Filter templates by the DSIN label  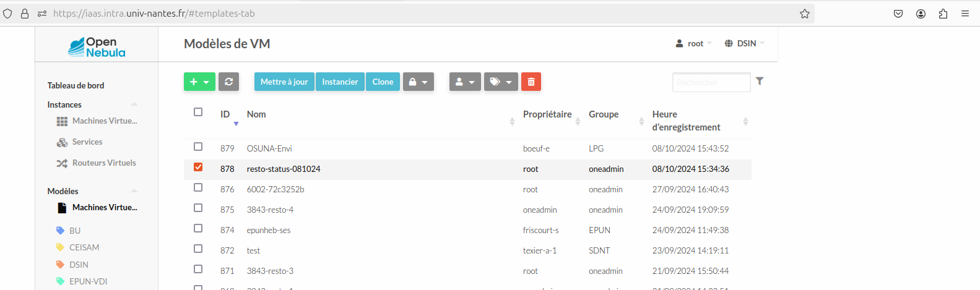(x=79, y=265)
